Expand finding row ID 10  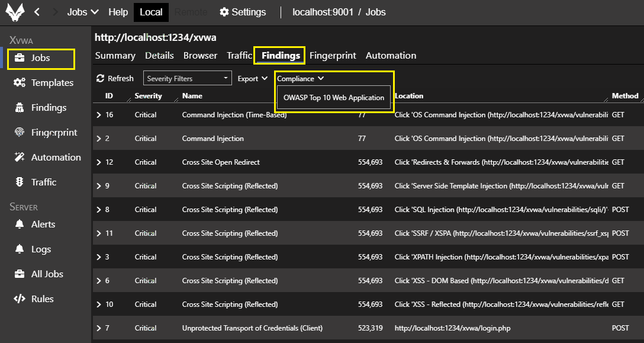pos(99,304)
